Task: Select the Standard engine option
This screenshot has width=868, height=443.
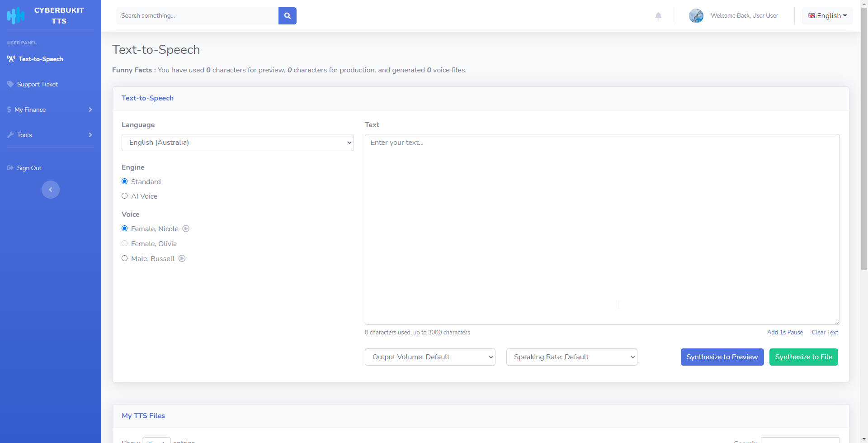Action: click(x=125, y=181)
